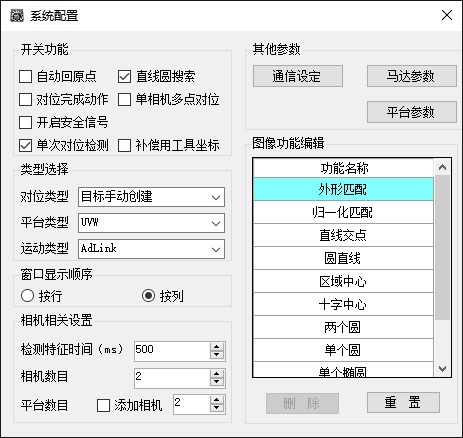Screen dimensions: 463x438
Task: Click the 系统配置 app icon in title bar
Action: click(x=17, y=15)
